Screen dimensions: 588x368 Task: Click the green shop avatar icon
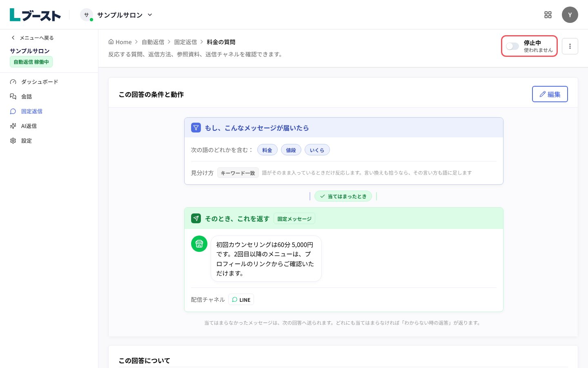199,244
